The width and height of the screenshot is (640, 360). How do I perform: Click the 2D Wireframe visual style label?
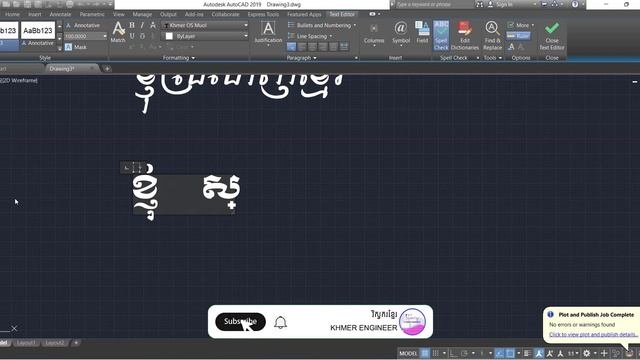coord(19,80)
